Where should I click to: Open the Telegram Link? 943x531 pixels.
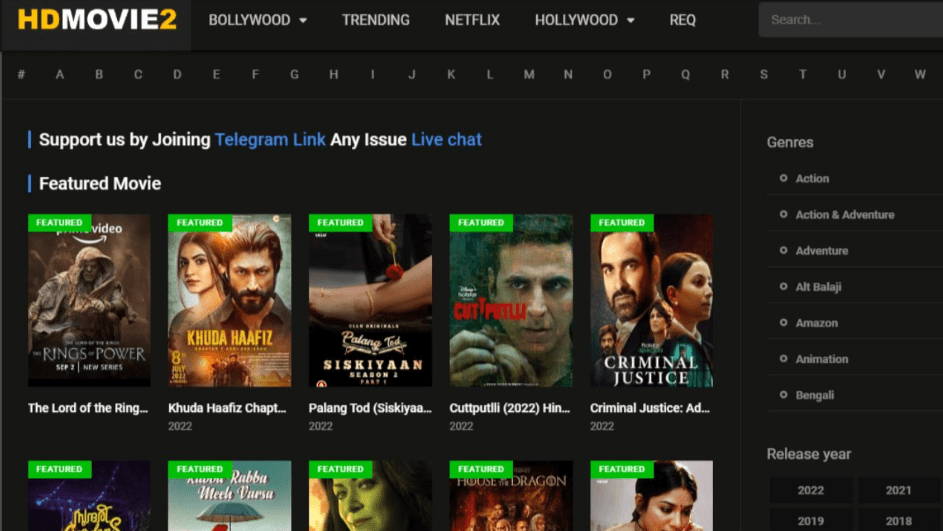pyautogui.click(x=270, y=140)
